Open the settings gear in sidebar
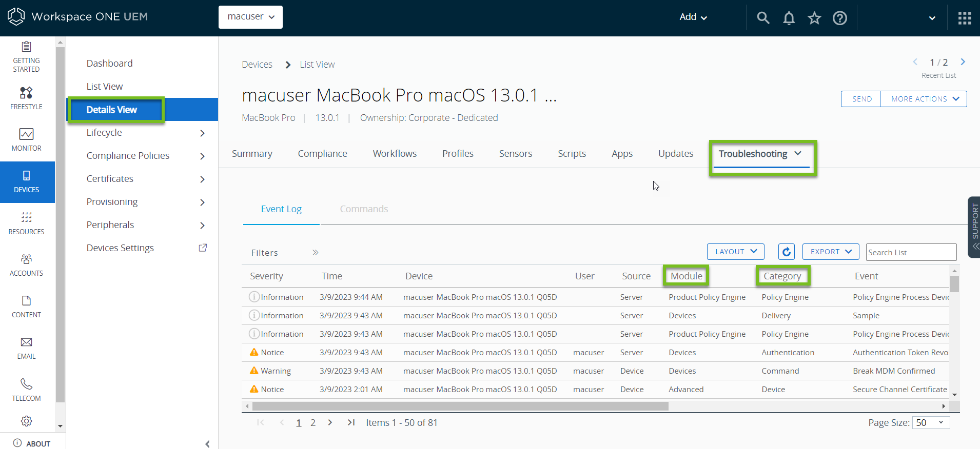Viewport: 980px width, 449px height. (x=27, y=421)
